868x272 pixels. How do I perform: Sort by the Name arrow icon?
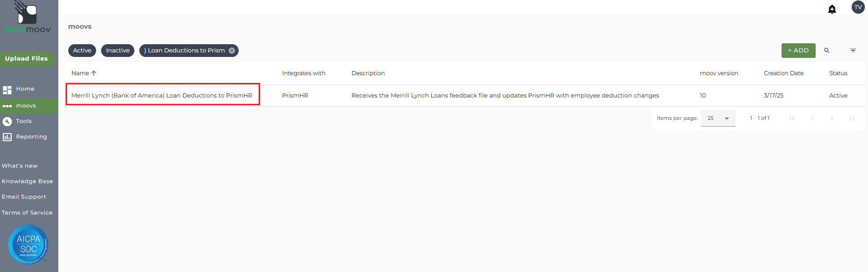94,73
